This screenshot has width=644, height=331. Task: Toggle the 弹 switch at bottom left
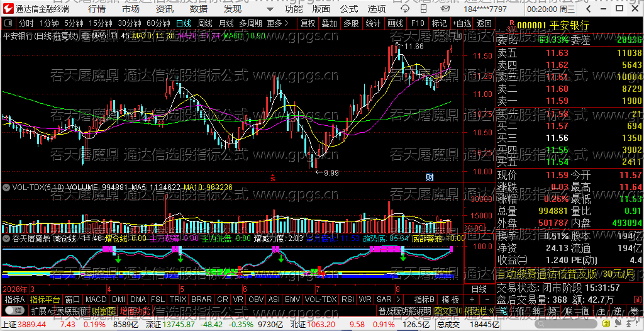pos(15,310)
